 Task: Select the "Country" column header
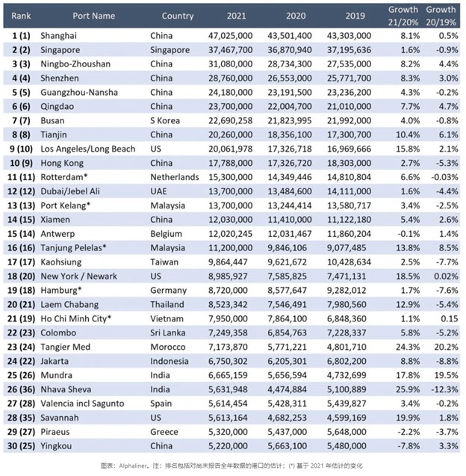pyautogui.click(x=177, y=16)
